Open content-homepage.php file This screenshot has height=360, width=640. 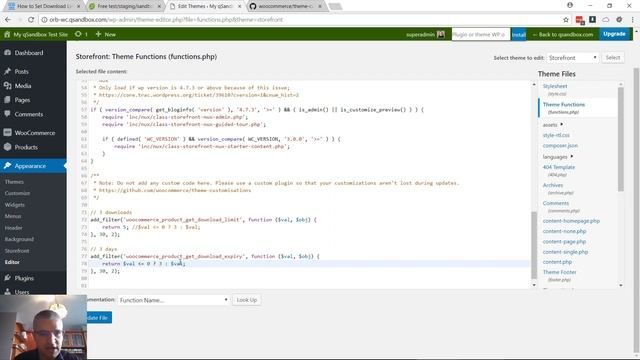pos(571,221)
